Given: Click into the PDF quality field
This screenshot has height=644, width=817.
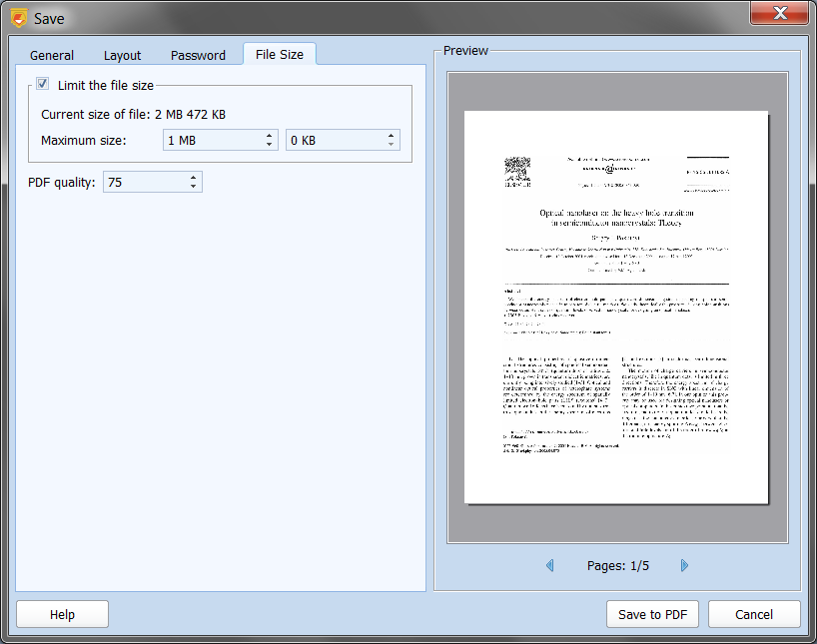Looking at the screenshot, I should [143, 182].
